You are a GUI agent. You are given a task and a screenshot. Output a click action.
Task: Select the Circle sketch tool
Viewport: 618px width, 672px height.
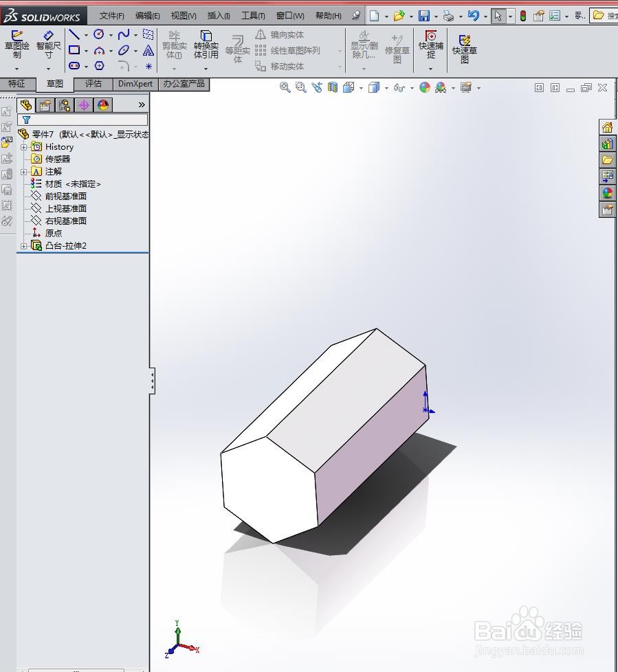point(99,34)
